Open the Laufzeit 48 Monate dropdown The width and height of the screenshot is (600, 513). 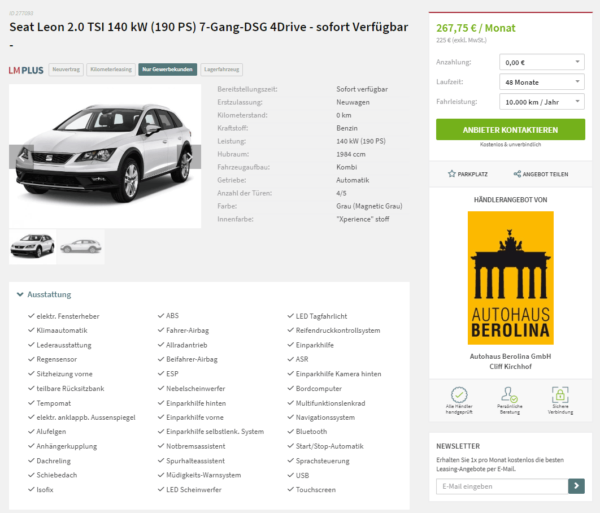coord(541,82)
